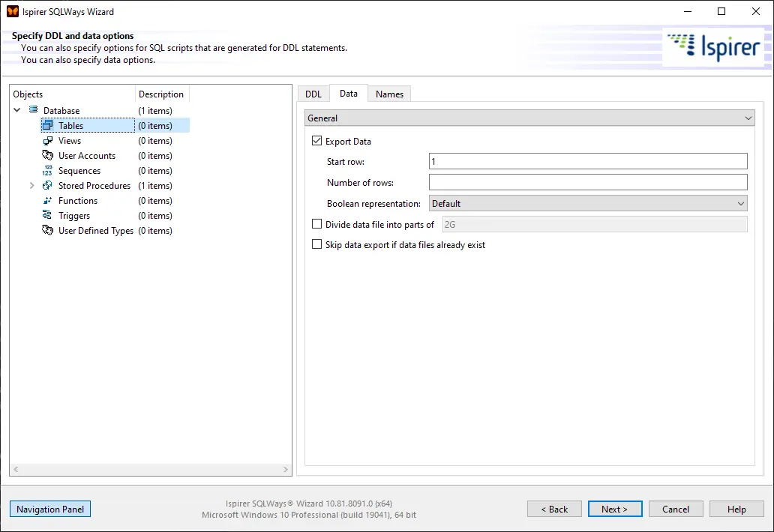This screenshot has width=774, height=532.
Task: Click the Ispirer SQLWays butterfly title icon
Action: click(x=13, y=11)
